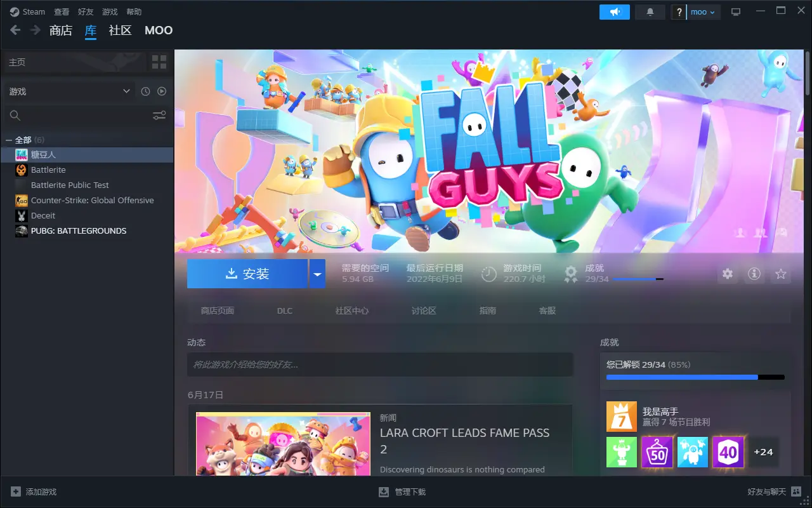
Task: Click the activity post input field
Action: point(380,364)
